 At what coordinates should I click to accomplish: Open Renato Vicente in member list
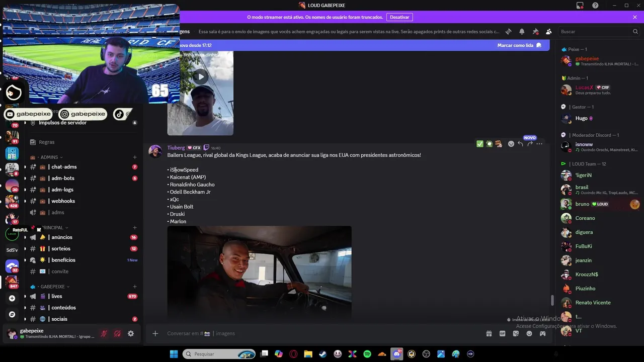(x=600, y=303)
